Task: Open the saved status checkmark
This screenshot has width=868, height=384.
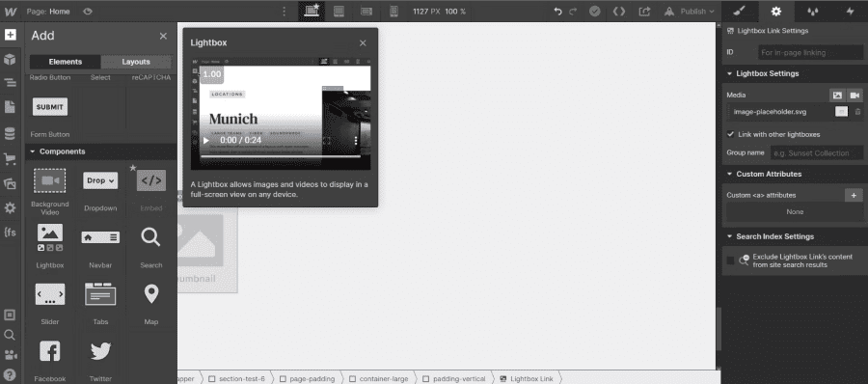Action: [x=595, y=11]
